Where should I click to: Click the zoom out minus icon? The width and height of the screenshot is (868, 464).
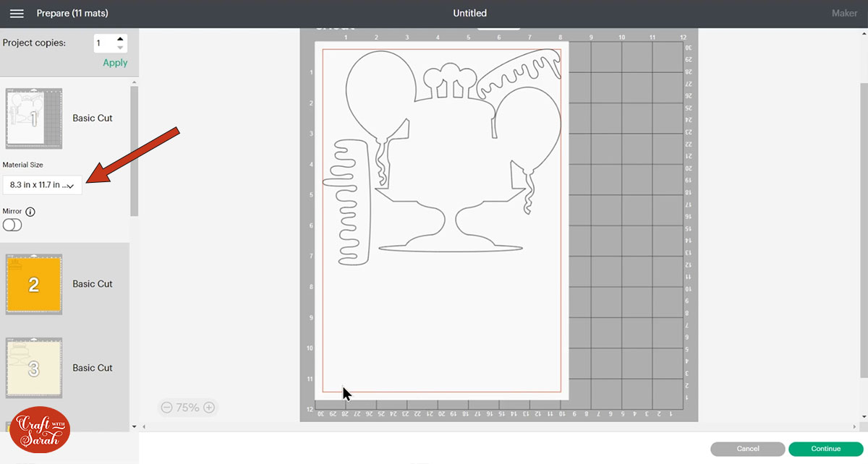[166, 408]
